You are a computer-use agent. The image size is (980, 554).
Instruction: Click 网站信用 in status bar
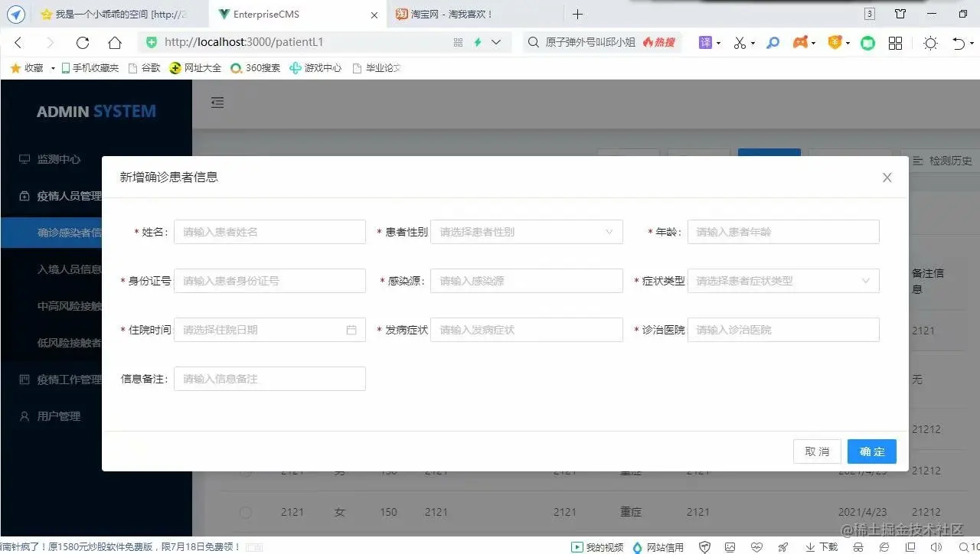tap(658, 547)
